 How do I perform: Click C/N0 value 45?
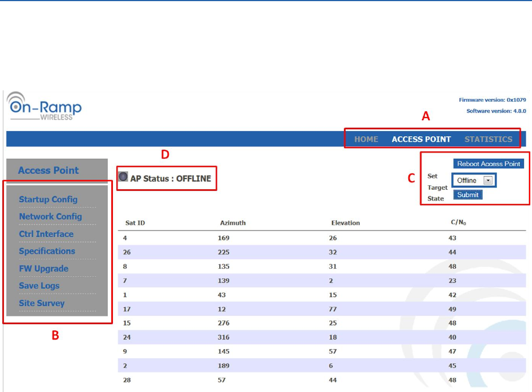coord(452,366)
